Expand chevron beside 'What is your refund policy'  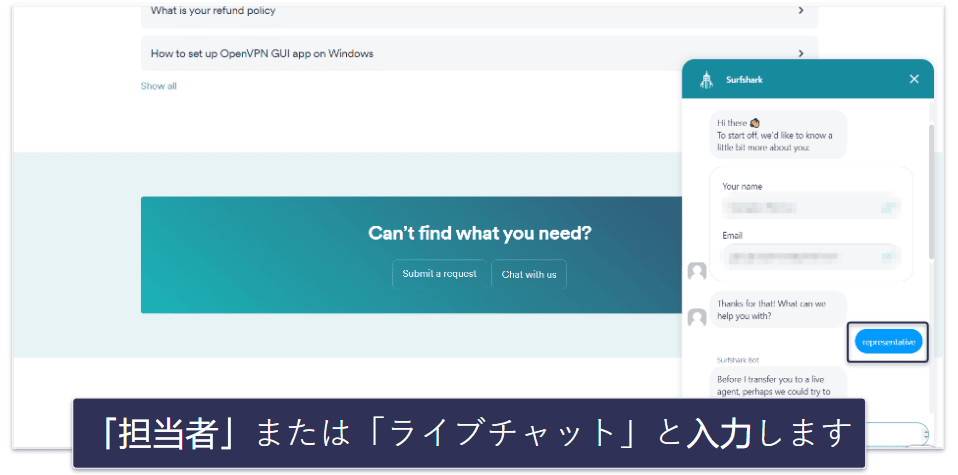tap(801, 10)
